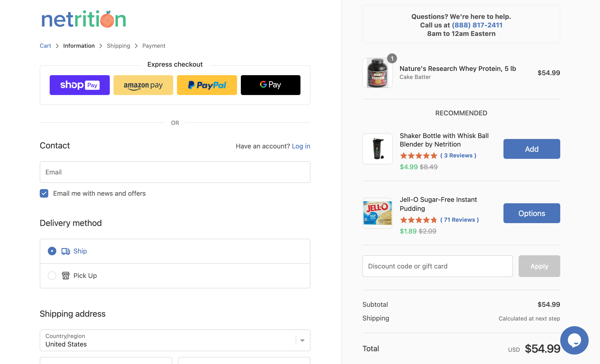Select the Payment breadcrumb step
The image size is (600, 364).
tap(154, 46)
